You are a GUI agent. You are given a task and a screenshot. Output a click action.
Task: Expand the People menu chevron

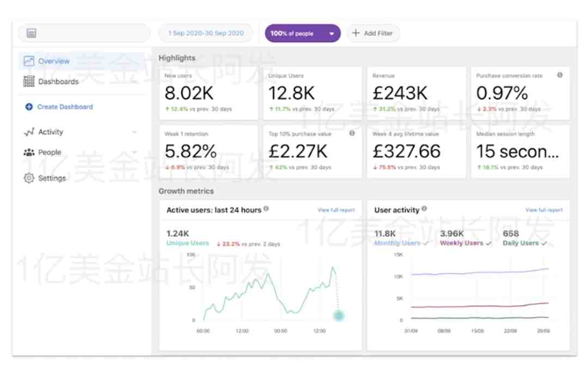[134, 152]
